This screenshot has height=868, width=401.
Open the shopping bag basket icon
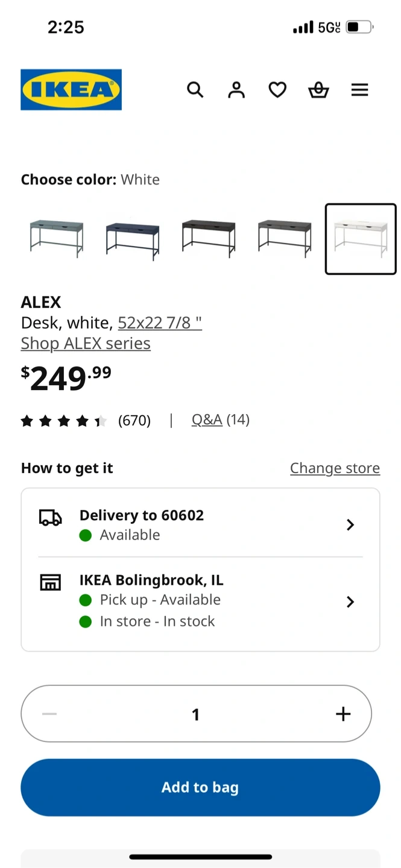click(318, 90)
